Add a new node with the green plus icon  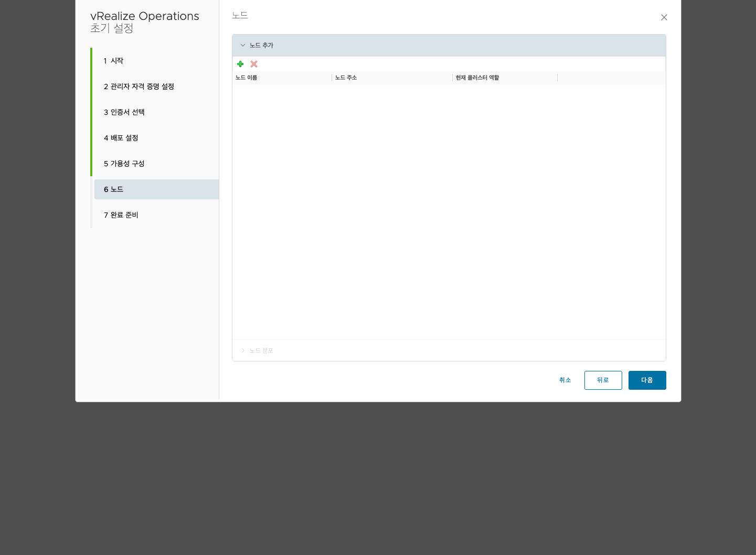click(x=240, y=64)
